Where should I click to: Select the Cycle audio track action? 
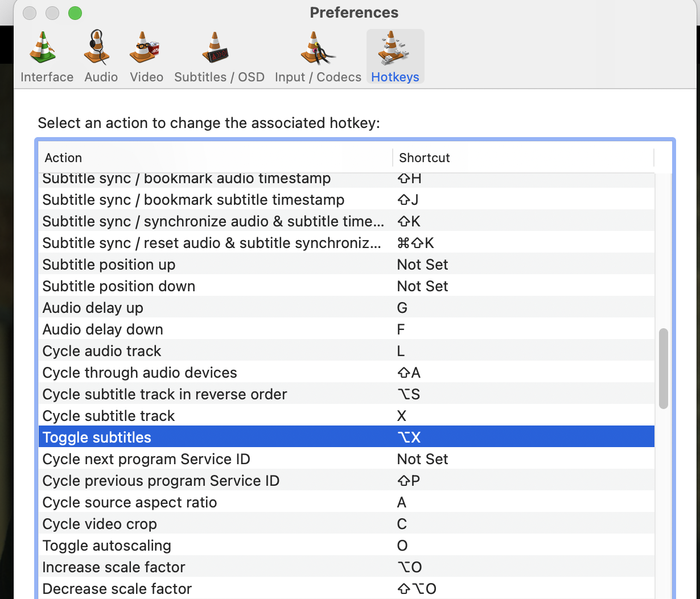(102, 351)
